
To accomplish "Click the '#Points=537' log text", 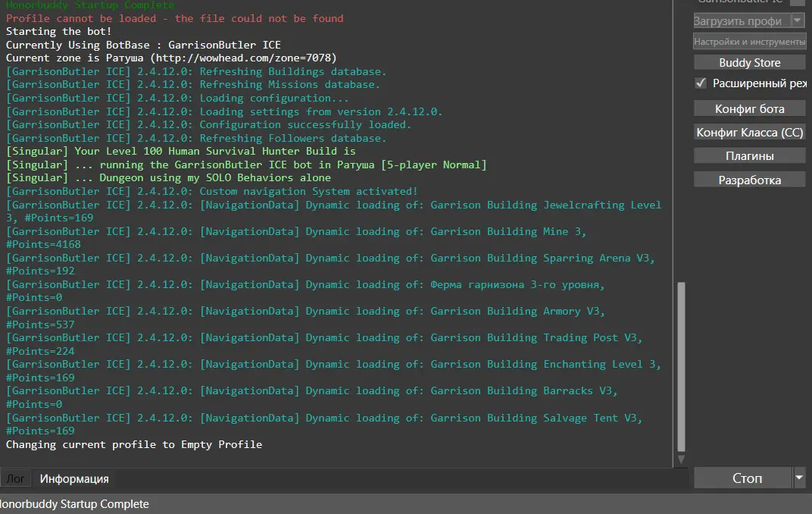I will point(40,325).
